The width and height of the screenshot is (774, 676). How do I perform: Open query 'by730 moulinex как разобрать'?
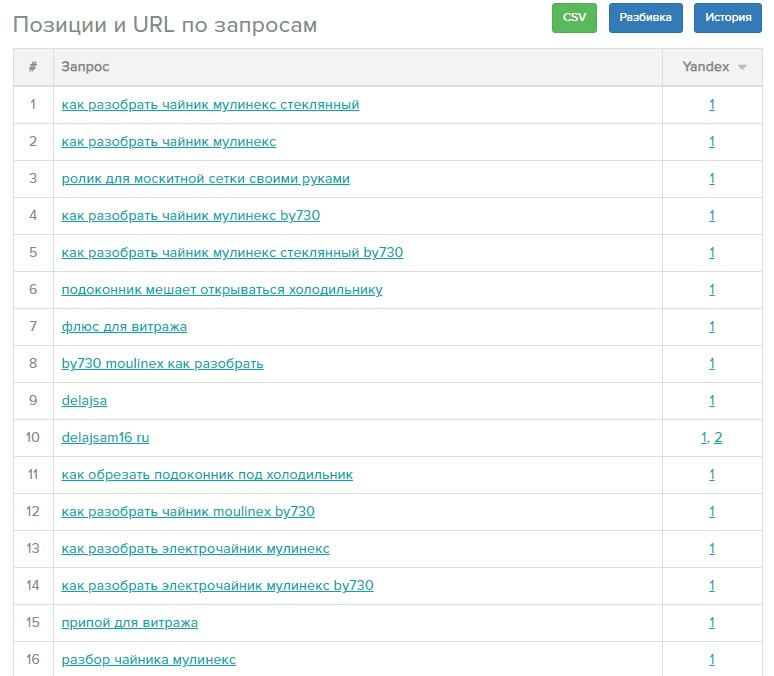162,364
